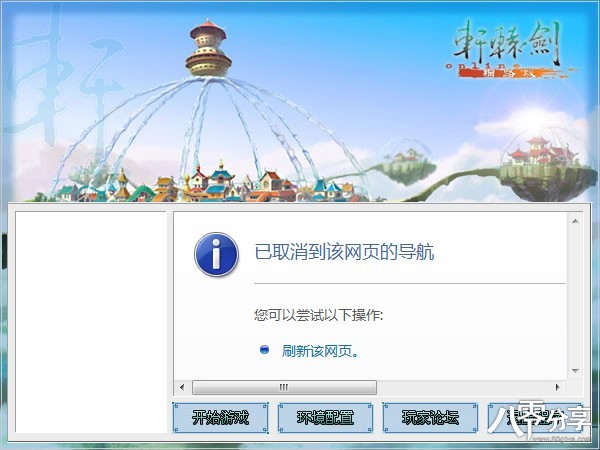Click the empty horizontal scrollbar track area
600x450 pixels.
464,387
